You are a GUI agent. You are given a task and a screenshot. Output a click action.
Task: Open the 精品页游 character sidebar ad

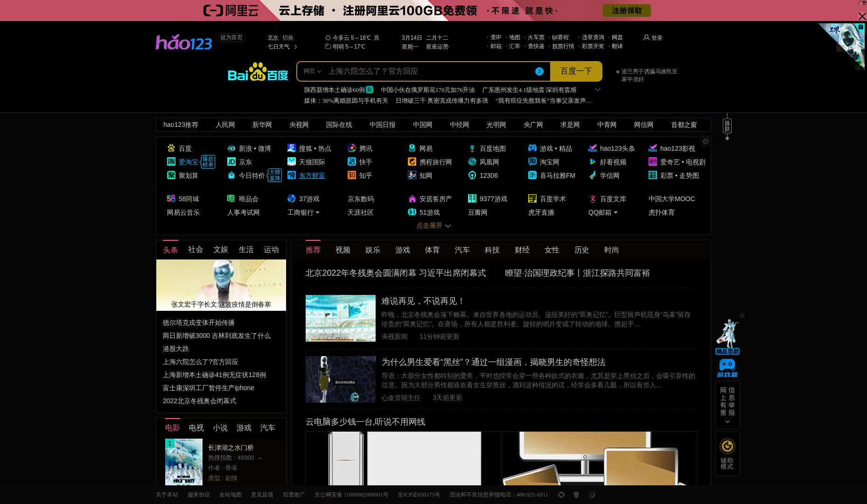point(727,337)
